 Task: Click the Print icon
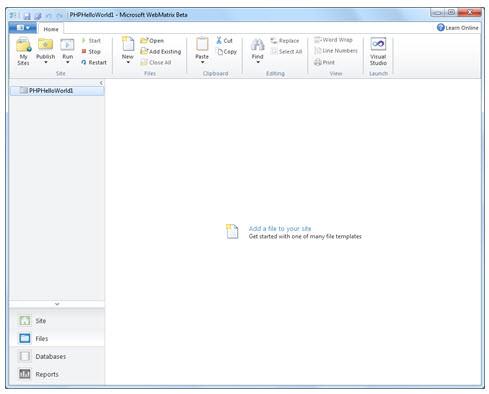click(318, 62)
